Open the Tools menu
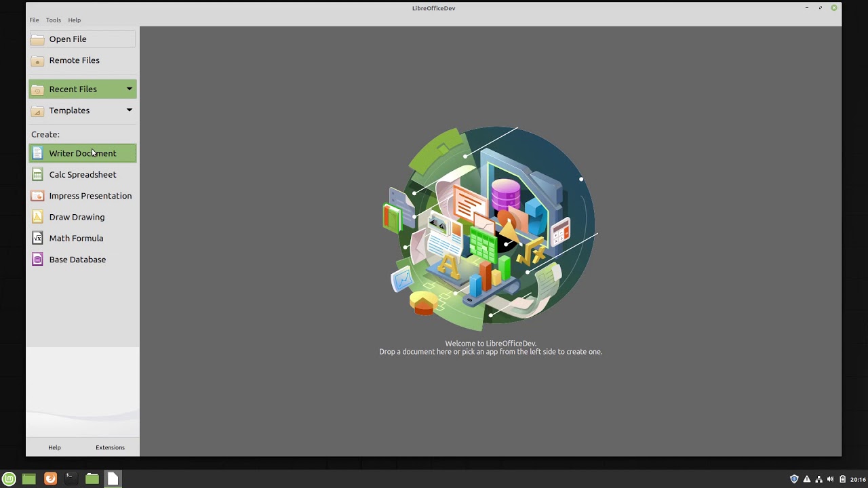868x488 pixels. 54,20
